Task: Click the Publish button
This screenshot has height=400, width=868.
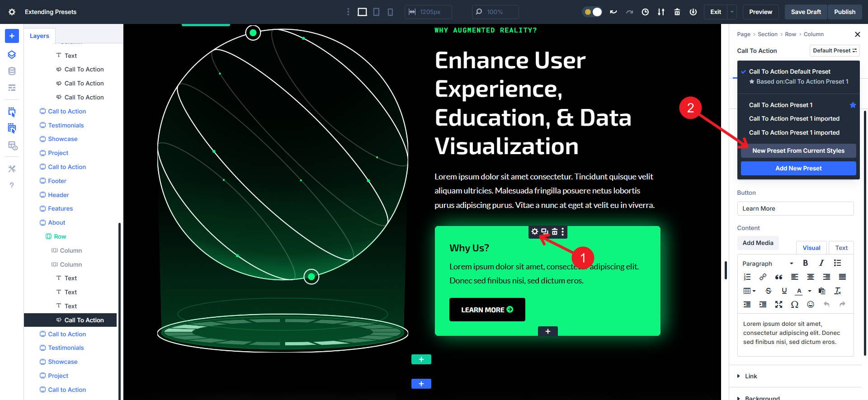Action: pyautogui.click(x=844, y=12)
